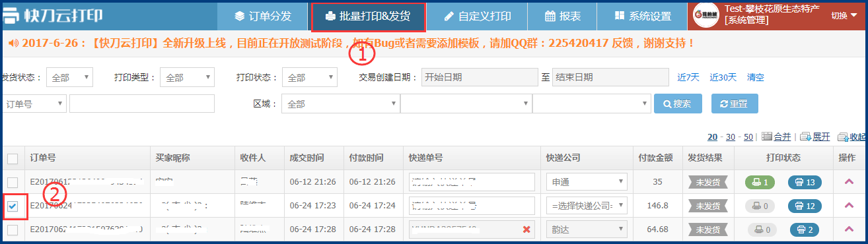Click the shop avatar logo image

[707, 16]
